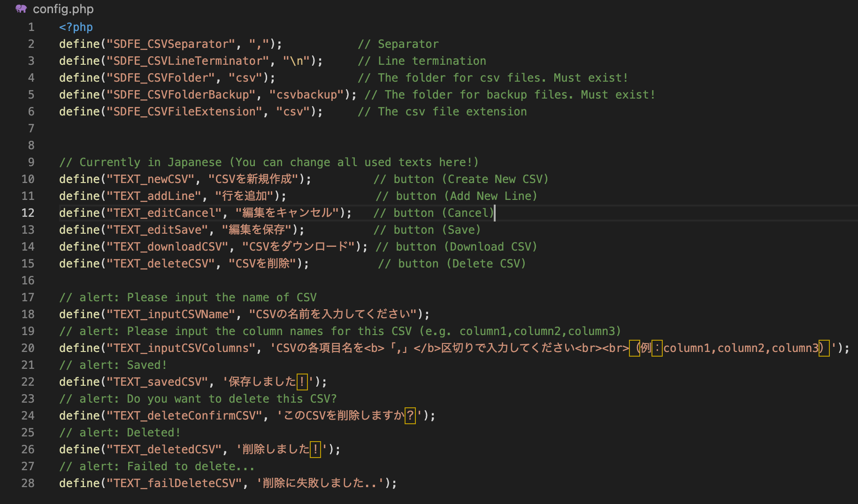Click line number 1 in the gutter
Viewport: 858px width, 504px height.
(31, 27)
